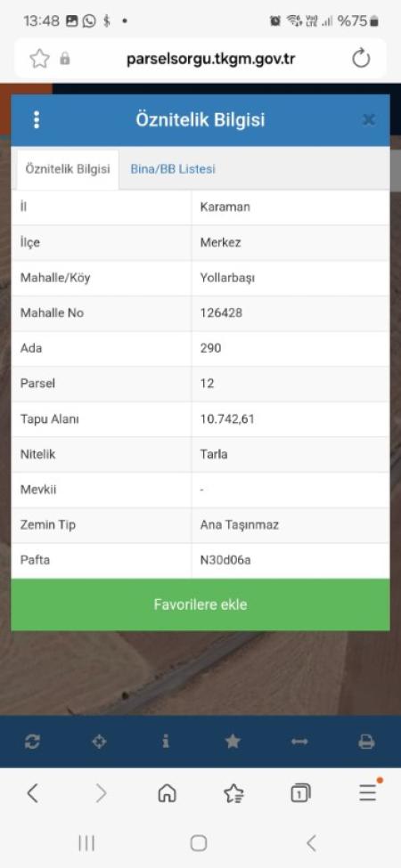Tap the Android recent apps button
The width and height of the screenshot is (401, 868).
pyautogui.click(x=86, y=844)
